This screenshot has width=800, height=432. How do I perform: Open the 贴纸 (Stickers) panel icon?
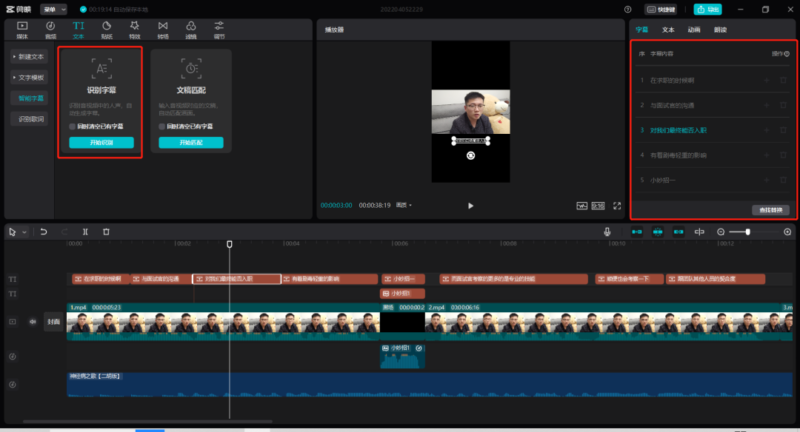pyautogui.click(x=106, y=27)
